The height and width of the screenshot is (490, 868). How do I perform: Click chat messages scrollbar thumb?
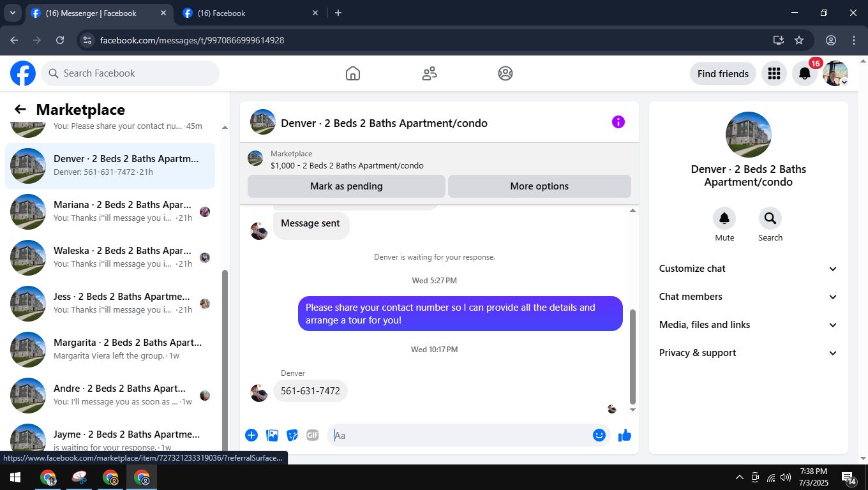click(x=632, y=356)
